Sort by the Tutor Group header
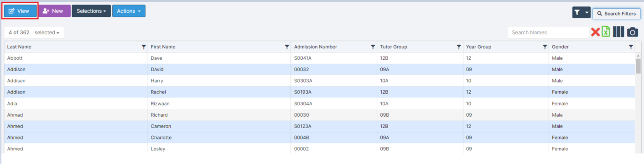644x164 pixels. pos(394,47)
